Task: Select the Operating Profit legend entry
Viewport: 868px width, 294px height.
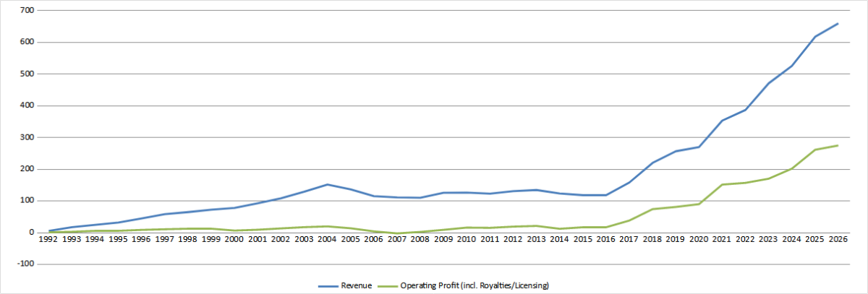Action: (464, 287)
